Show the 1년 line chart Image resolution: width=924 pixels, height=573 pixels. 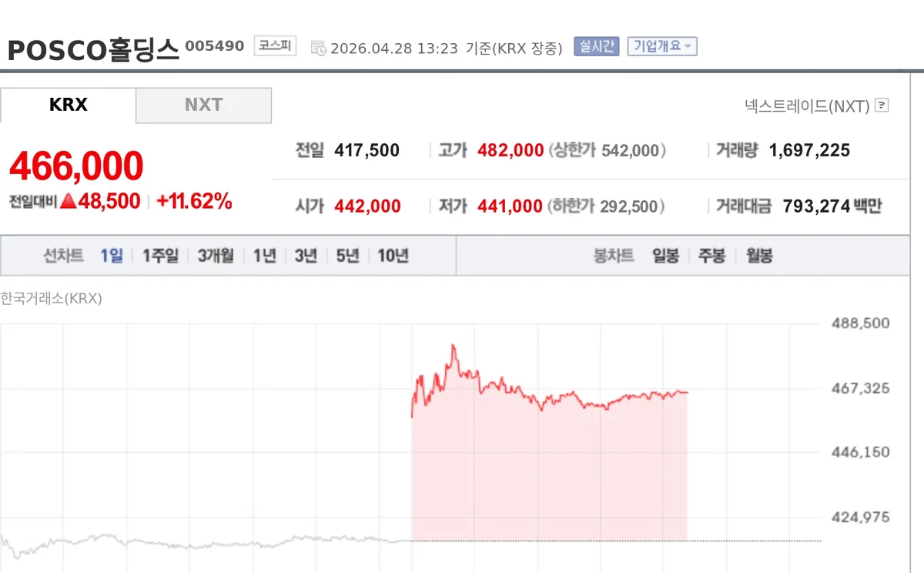click(264, 256)
